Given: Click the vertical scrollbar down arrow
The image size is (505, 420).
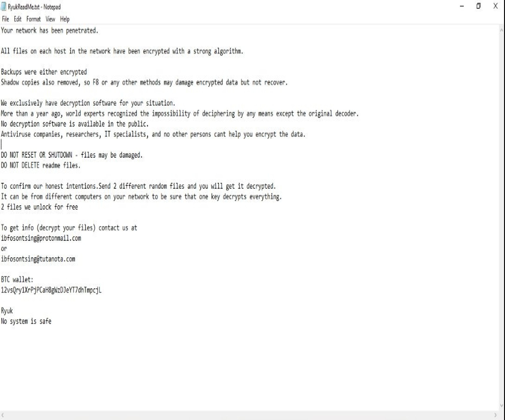Looking at the screenshot, I should (x=501, y=406).
